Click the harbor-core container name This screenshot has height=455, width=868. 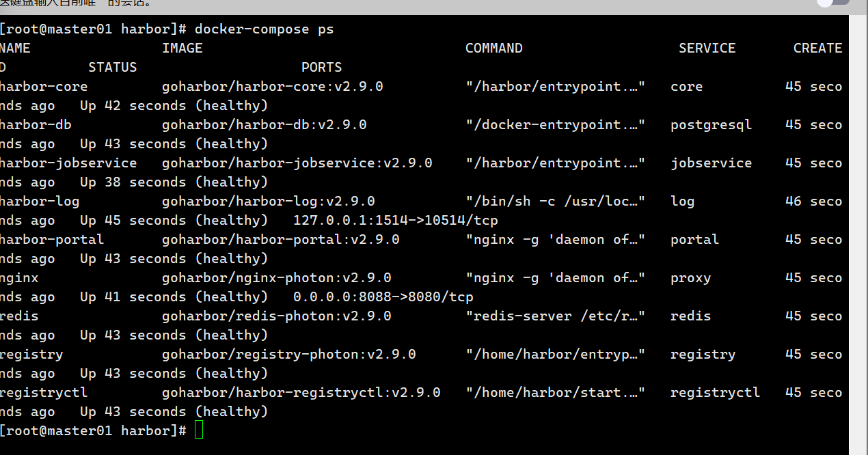[44, 87]
